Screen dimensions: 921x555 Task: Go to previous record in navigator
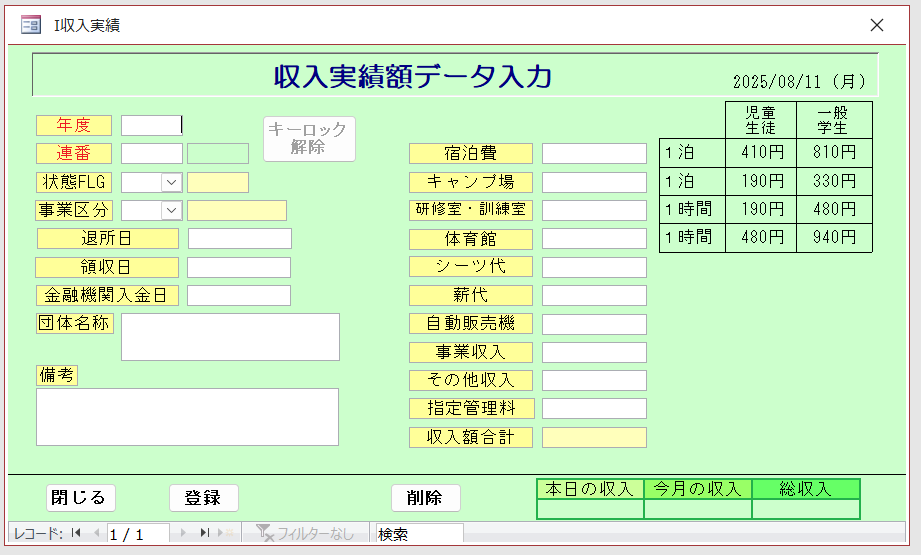(97, 534)
